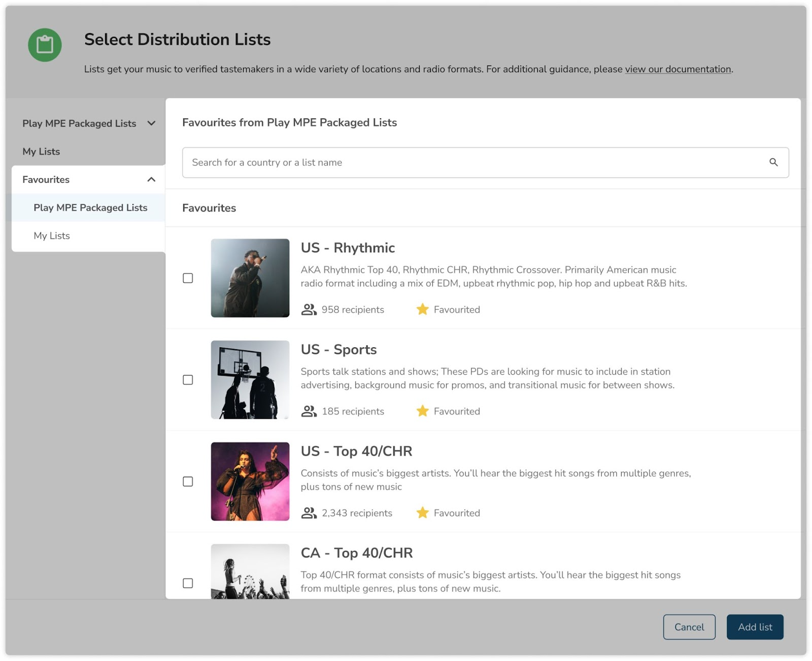Check the US - Sports checkbox
Viewport: 812px width, 661px height.
pos(188,380)
